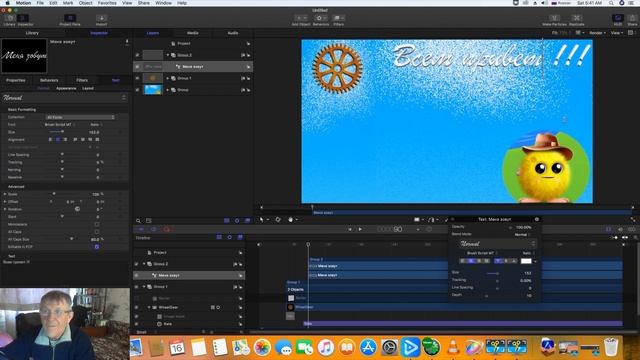
Task: Open Music app in the Dock
Action: click(326, 347)
